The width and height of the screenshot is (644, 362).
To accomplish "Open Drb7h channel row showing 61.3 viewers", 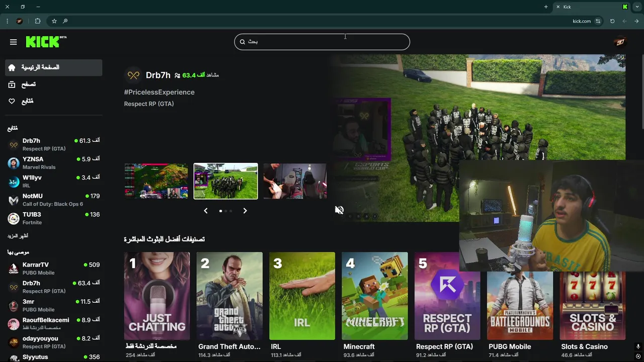I will [53, 145].
